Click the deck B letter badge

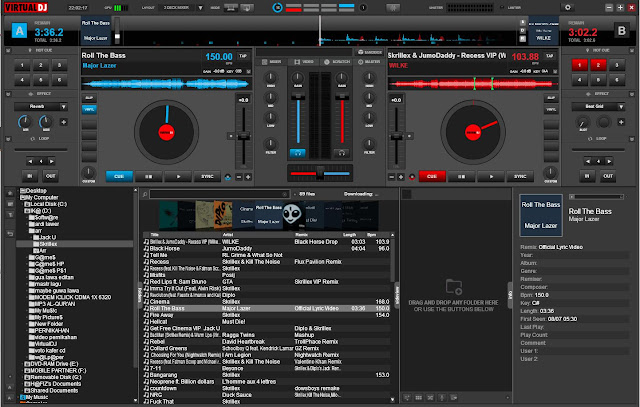click(x=621, y=31)
